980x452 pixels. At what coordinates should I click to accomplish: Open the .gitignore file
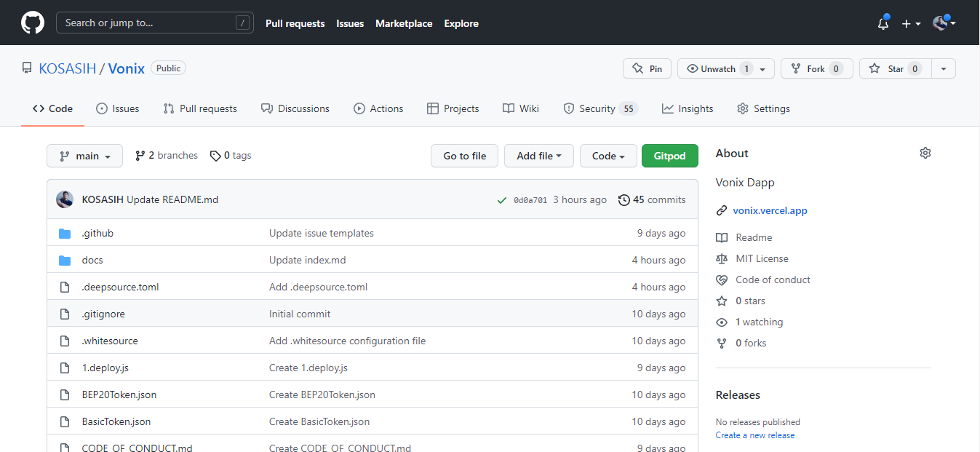click(x=103, y=314)
